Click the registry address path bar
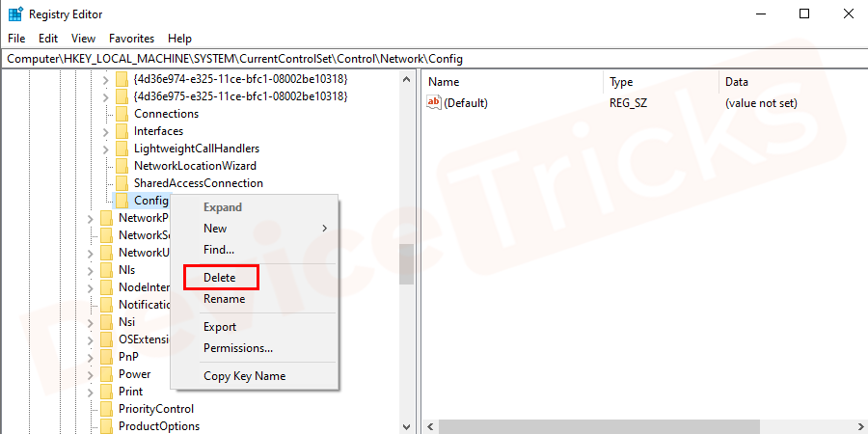This screenshot has width=868, height=434. click(434, 58)
